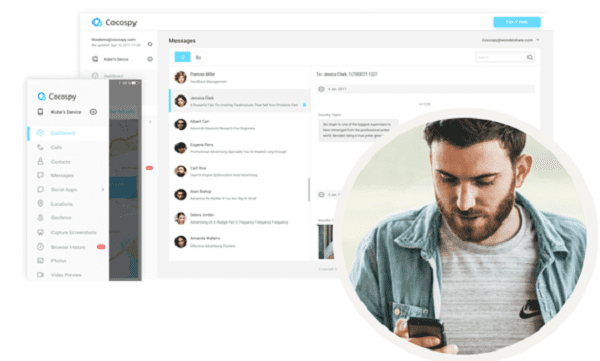Viewport: 600px width, 361px height.
Task: Open the account email dropdown at top right
Action: [510, 40]
